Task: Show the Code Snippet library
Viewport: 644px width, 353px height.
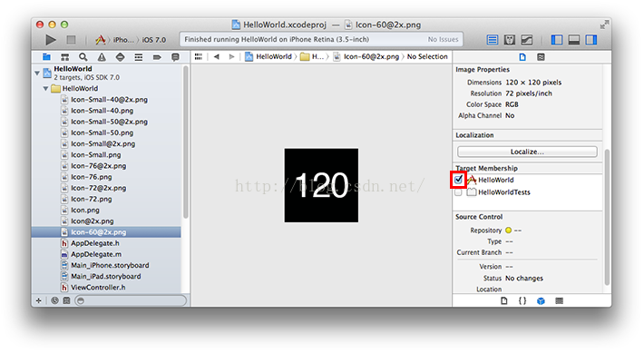Action: [x=522, y=300]
